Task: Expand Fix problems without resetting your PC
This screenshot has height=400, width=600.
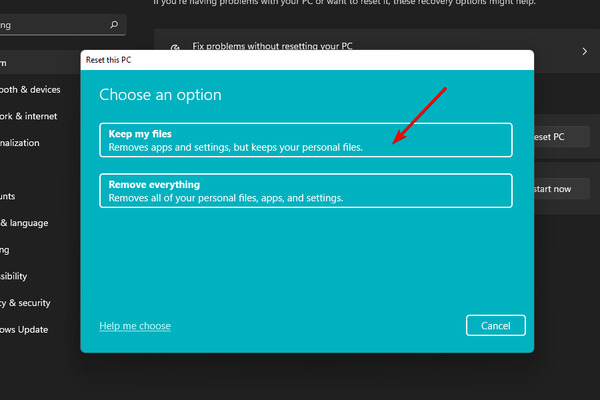Action: pos(584,51)
